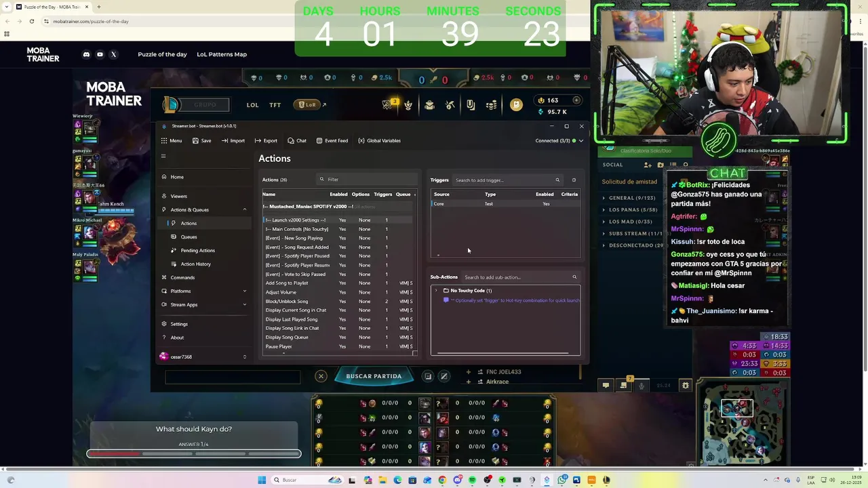Select the Core Test trigger row

tap(505, 204)
